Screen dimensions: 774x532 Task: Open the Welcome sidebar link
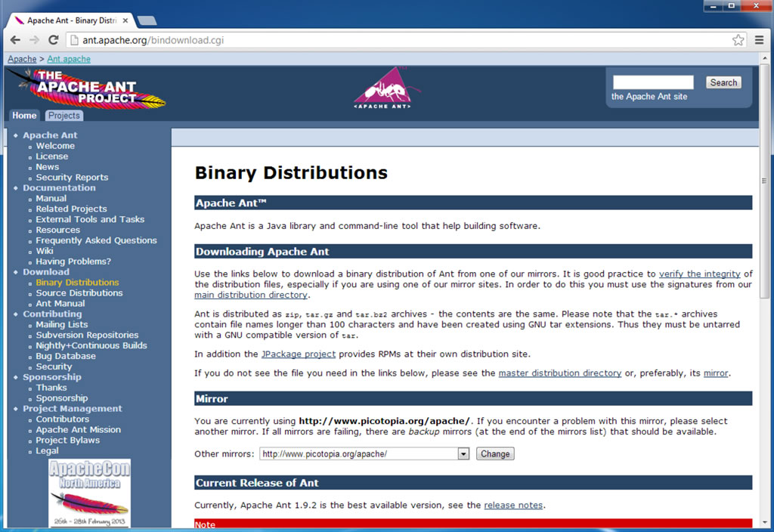[x=55, y=146]
